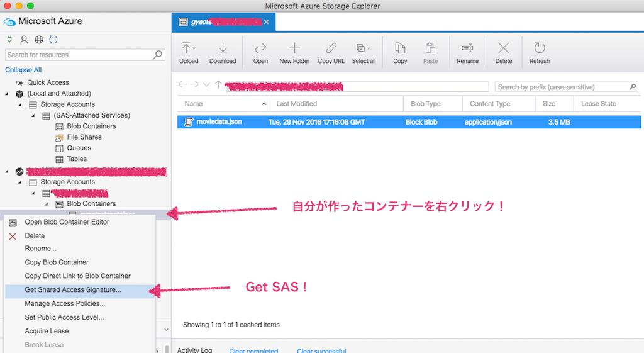Go forward with the right arrow
This screenshot has height=353, width=644.
194,84
